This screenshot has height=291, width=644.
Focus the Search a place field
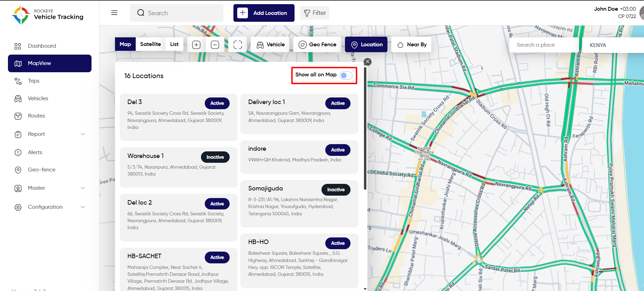tap(544, 45)
